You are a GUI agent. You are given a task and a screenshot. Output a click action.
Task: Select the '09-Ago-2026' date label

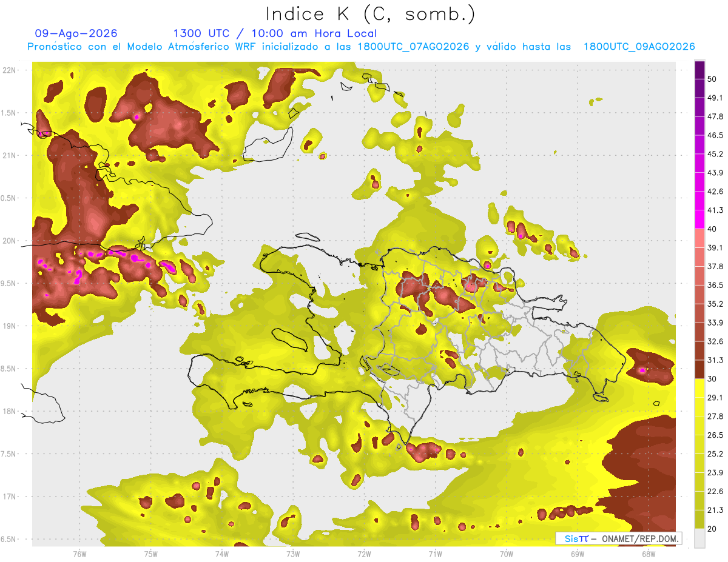(x=76, y=33)
